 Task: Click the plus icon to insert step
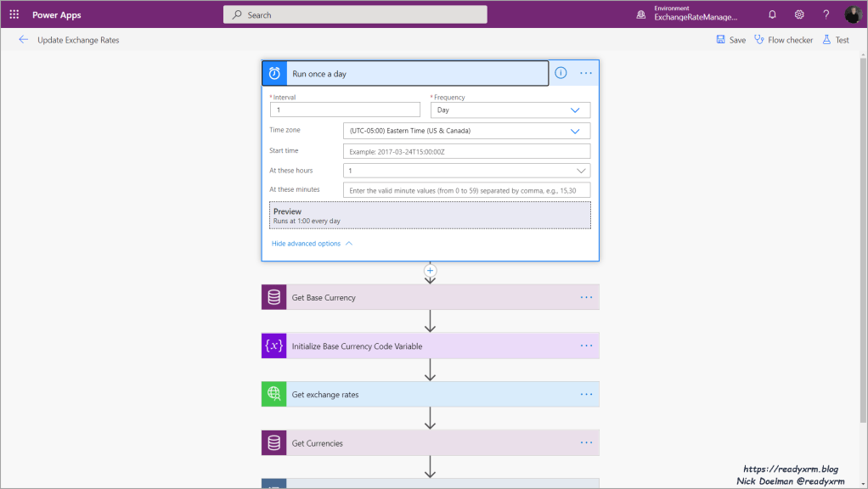click(430, 270)
